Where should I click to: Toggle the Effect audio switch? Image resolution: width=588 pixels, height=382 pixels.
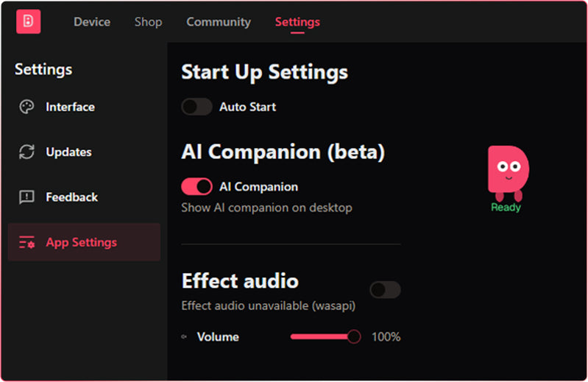click(385, 289)
